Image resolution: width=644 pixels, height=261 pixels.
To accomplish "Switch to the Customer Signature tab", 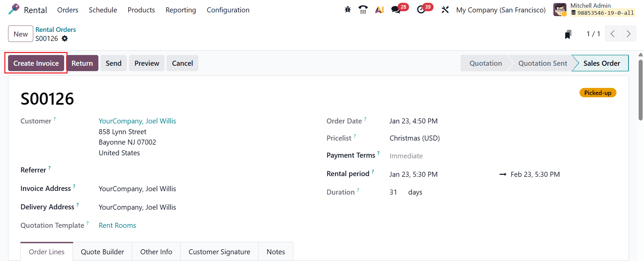I will (219, 252).
